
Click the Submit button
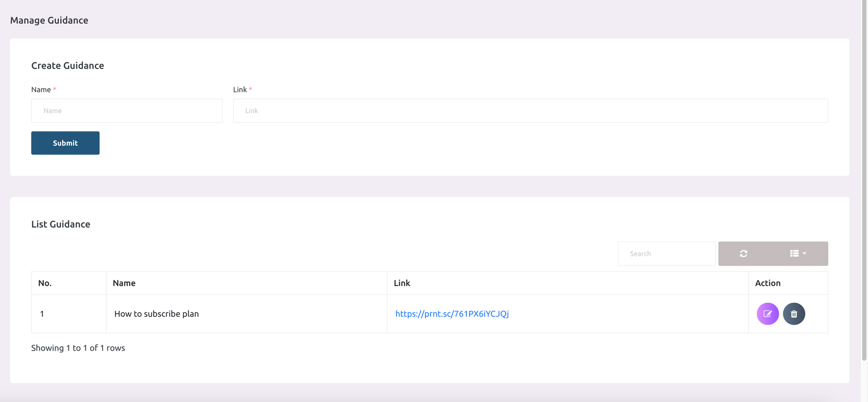tap(65, 143)
